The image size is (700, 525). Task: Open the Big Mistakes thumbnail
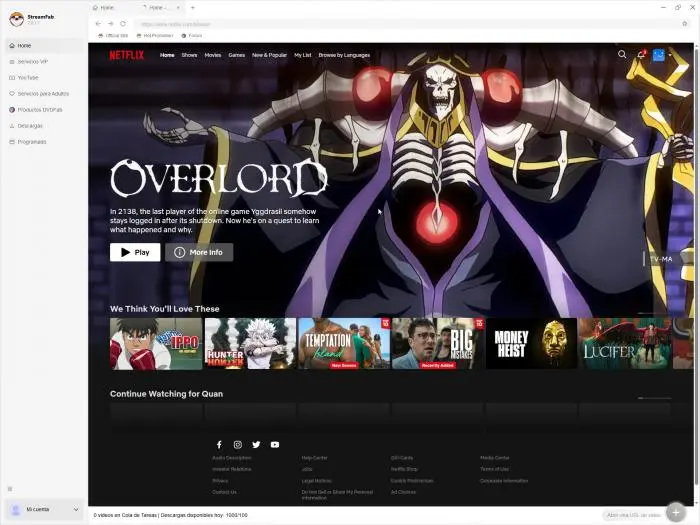tap(438, 343)
